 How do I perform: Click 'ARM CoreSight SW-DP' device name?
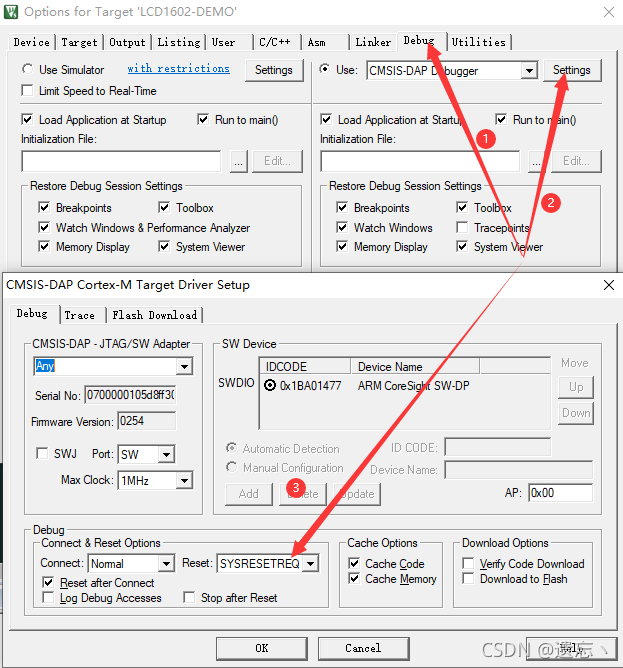[414, 386]
